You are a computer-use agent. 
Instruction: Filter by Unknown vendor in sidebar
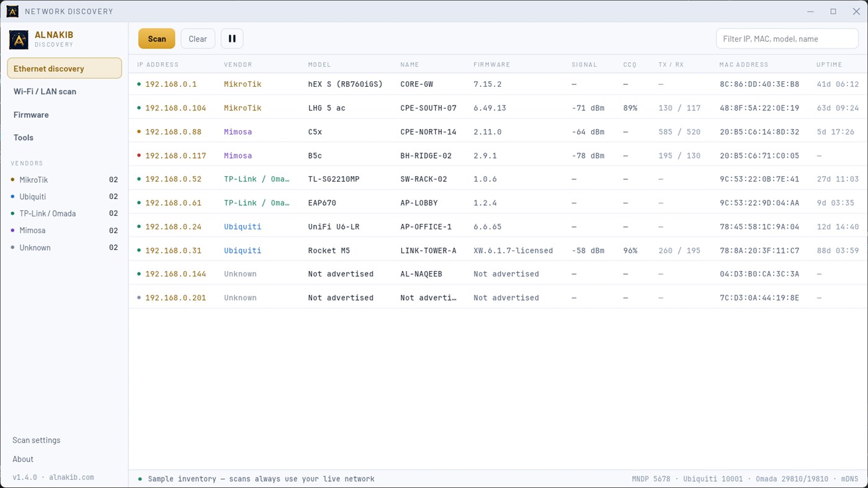(x=65, y=247)
